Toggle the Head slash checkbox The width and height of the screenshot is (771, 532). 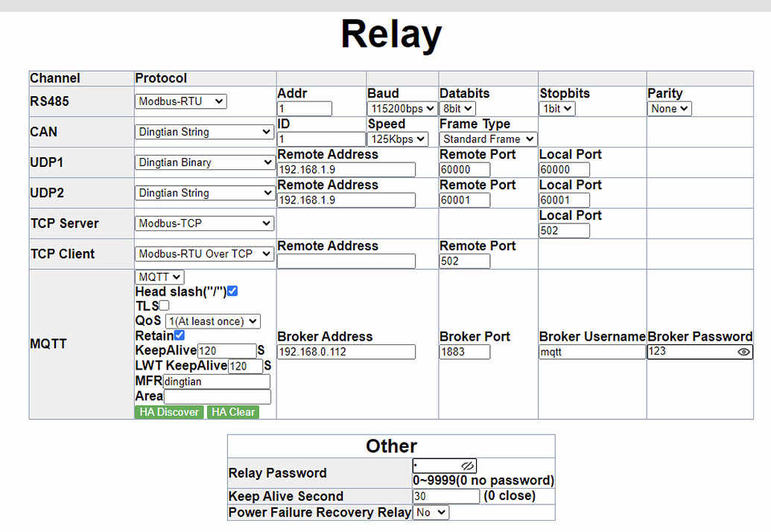coord(232,291)
